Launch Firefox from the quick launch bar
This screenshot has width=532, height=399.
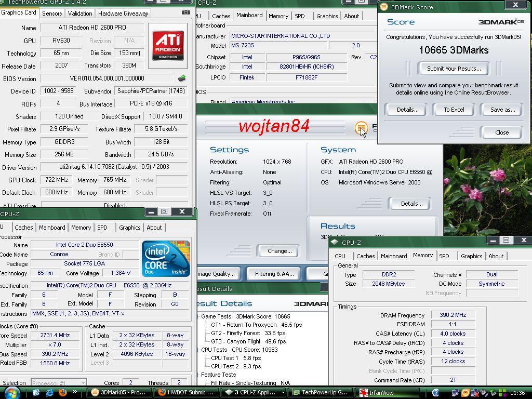pos(62,393)
